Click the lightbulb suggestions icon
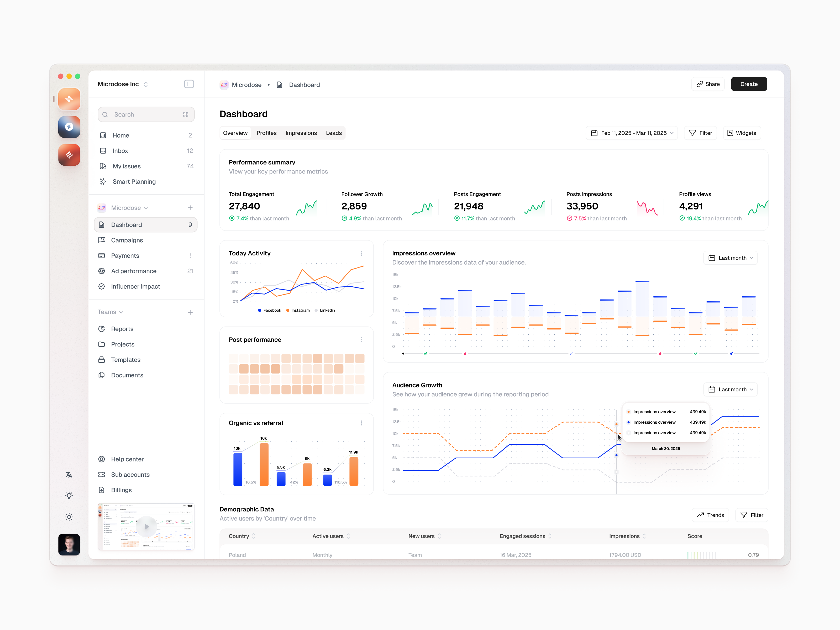 click(69, 495)
